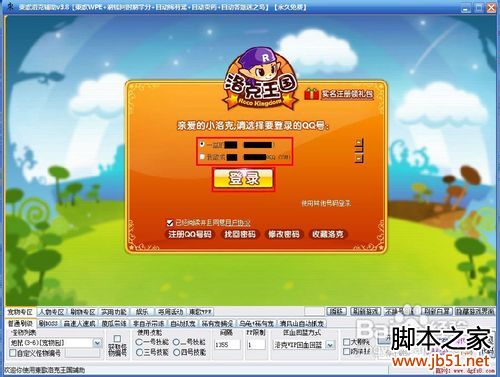Open the 自动扑宠 sub-tab
The height and width of the screenshot is (377, 500).
click(183, 323)
